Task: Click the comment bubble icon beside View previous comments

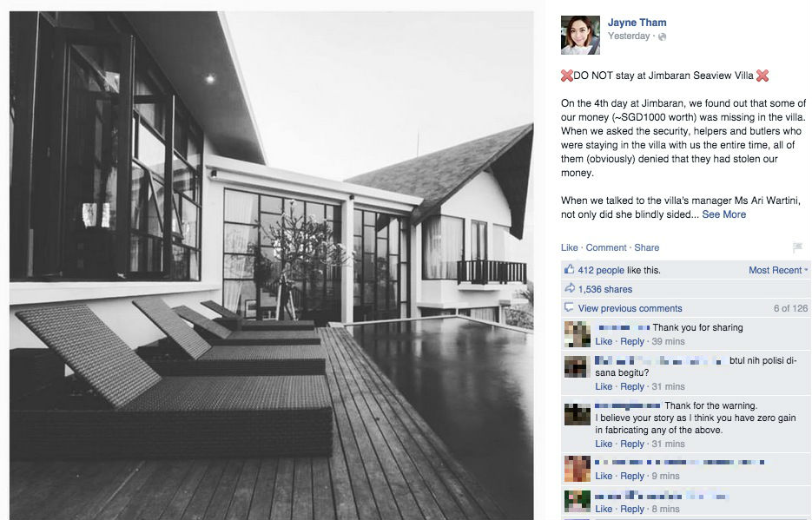Action: tap(569, 307)
